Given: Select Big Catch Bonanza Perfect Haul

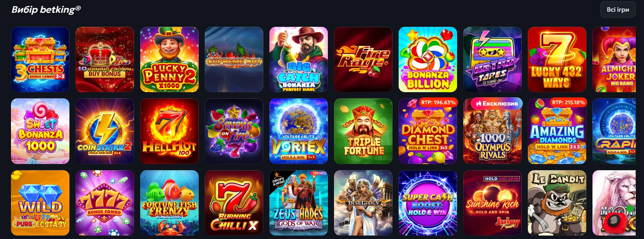Looking at the screenshot, I should pyautogui.click(x=299, y=59).
